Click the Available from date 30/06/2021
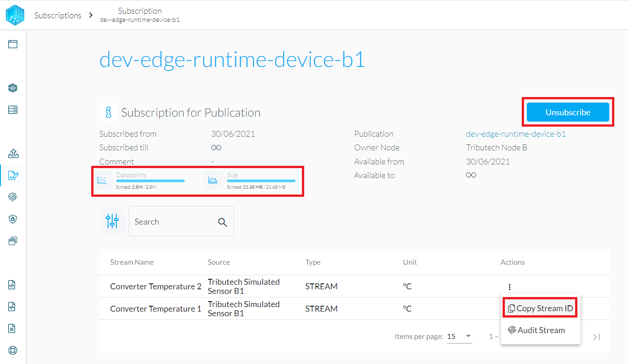The image size is (628, 364). coord(488,162)
